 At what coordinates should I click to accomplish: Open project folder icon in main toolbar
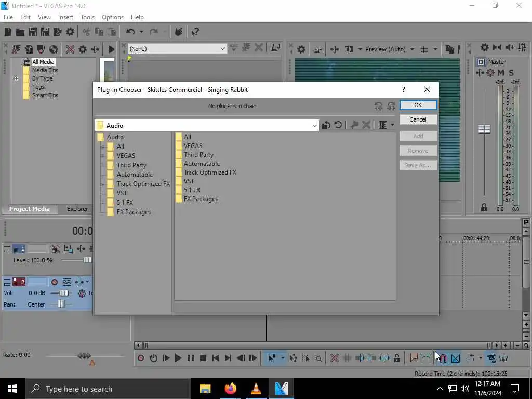point(20,32)
